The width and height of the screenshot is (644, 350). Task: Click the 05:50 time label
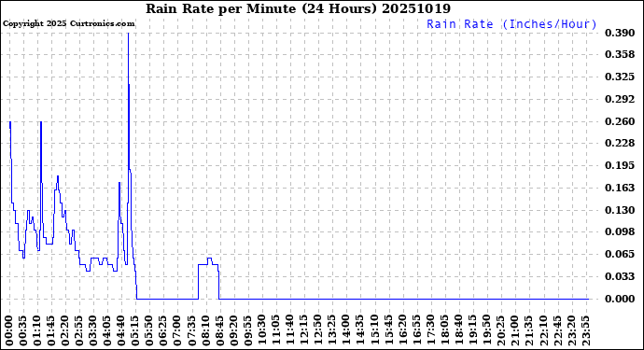(149, 331)
